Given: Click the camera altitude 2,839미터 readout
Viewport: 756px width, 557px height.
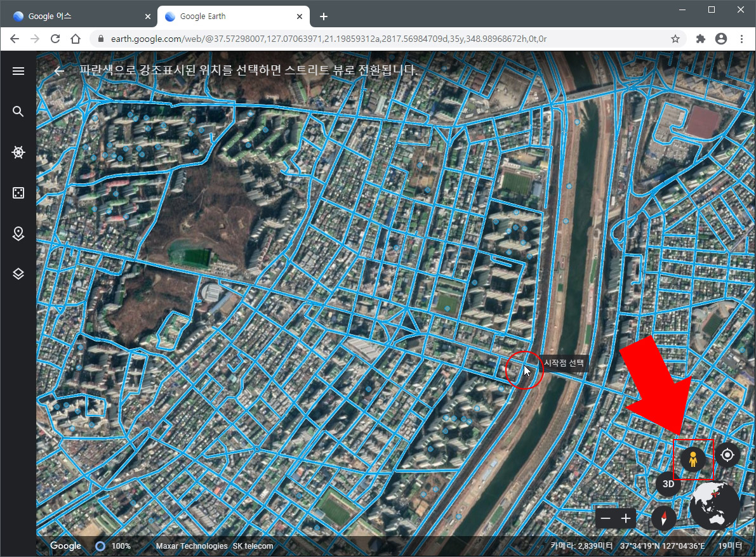Looking at the screenshot, I should pos(581,546).
